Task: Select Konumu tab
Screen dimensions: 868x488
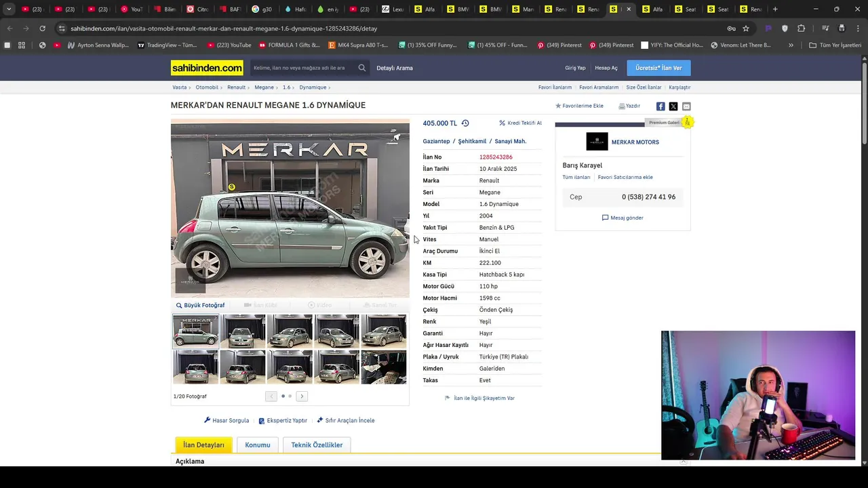Action: (x=258, y=445)
